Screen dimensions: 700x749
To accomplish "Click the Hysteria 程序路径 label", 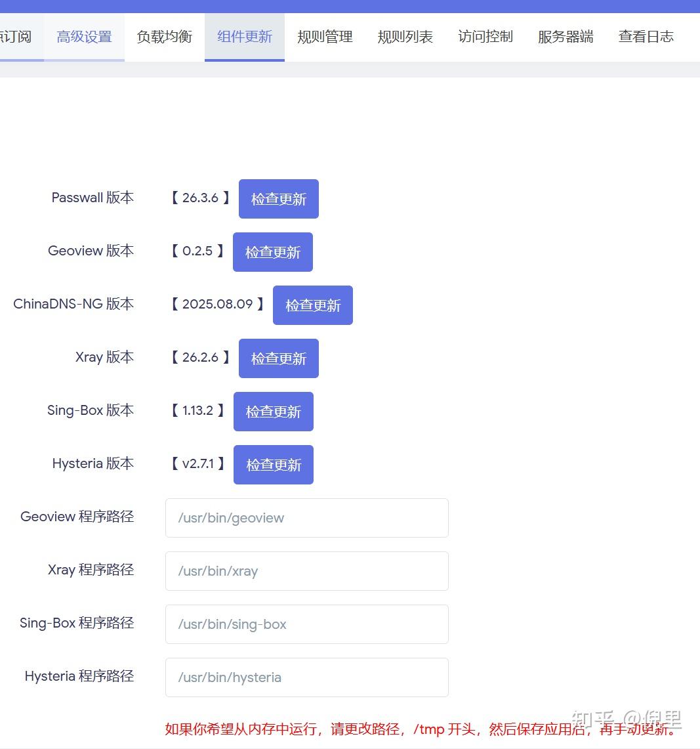I will tap(79, 676).
